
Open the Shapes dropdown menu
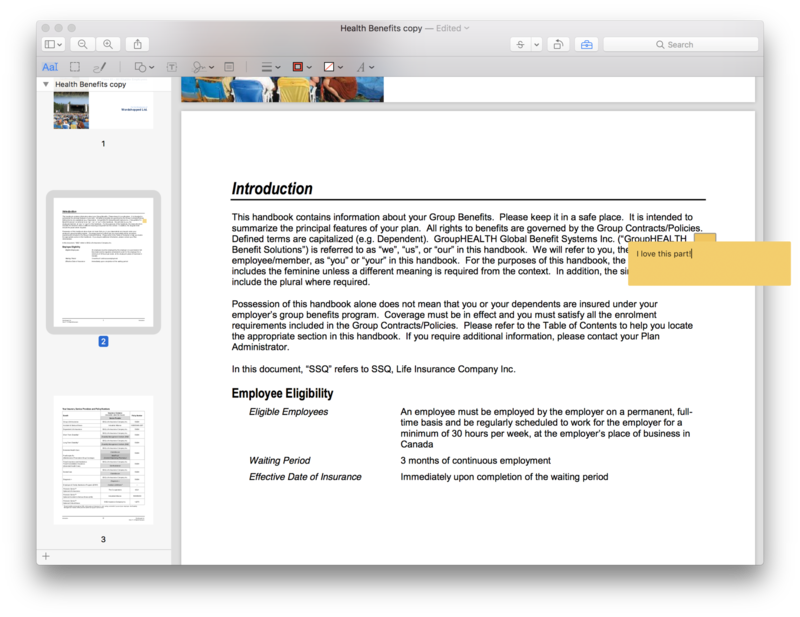144,67
